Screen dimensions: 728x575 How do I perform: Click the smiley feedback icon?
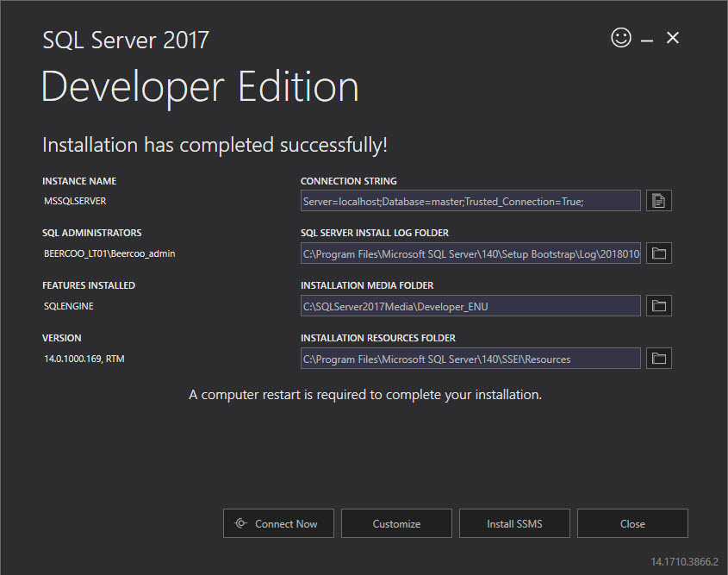620,38
